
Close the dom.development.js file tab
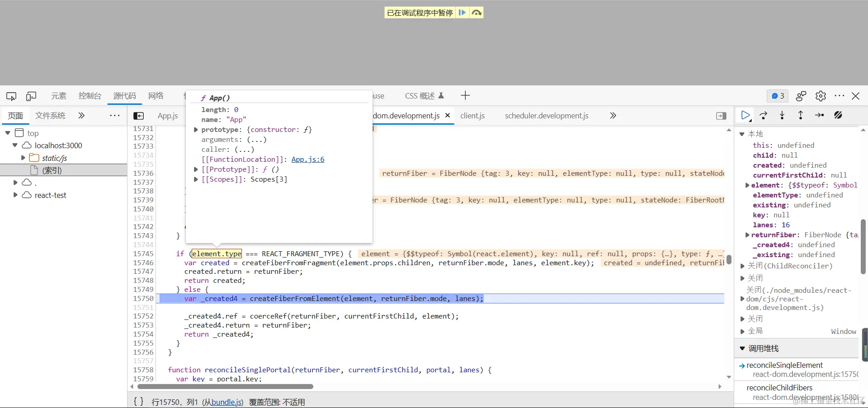[448, 115]
